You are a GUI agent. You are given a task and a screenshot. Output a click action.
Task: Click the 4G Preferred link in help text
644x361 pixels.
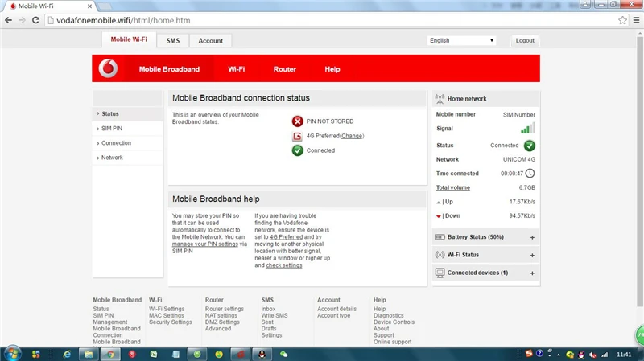click(x=287, y=237)
